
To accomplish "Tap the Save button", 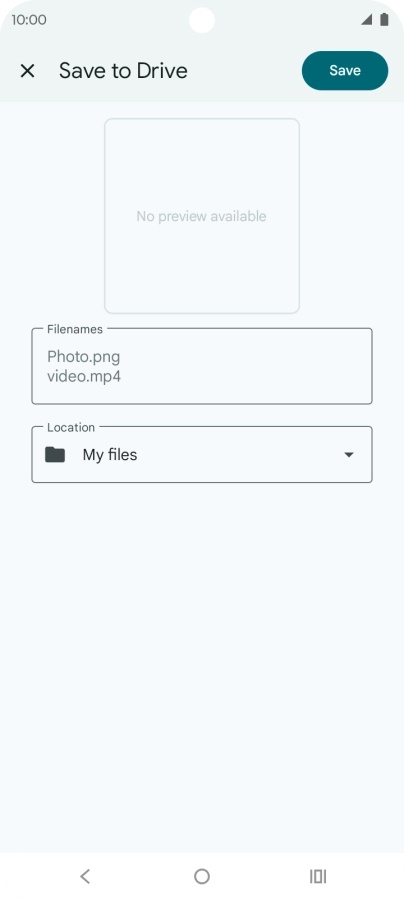I will click(345, 71).
